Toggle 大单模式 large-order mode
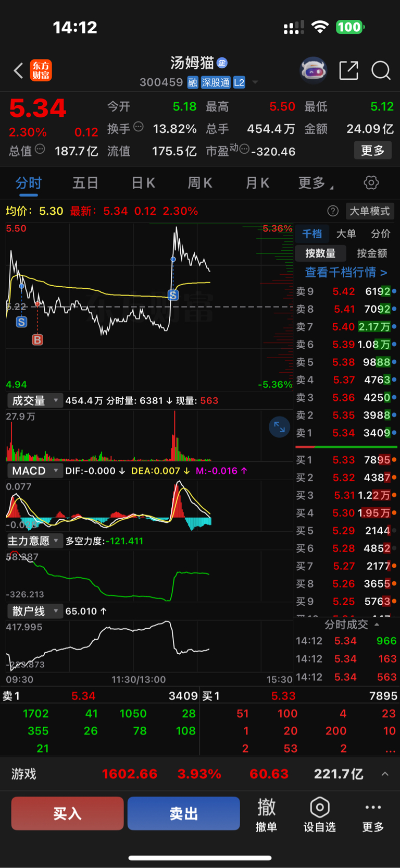This screenshot has height=868, width=400. coord(369,211)
